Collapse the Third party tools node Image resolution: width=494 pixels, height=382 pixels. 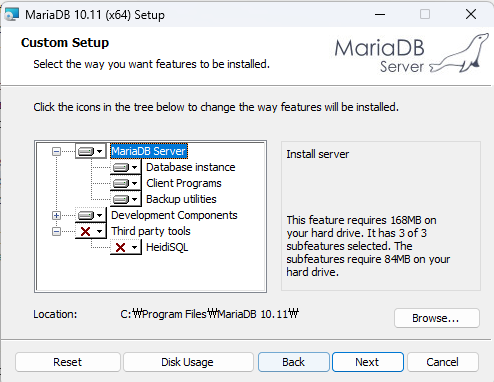(56, 231)
